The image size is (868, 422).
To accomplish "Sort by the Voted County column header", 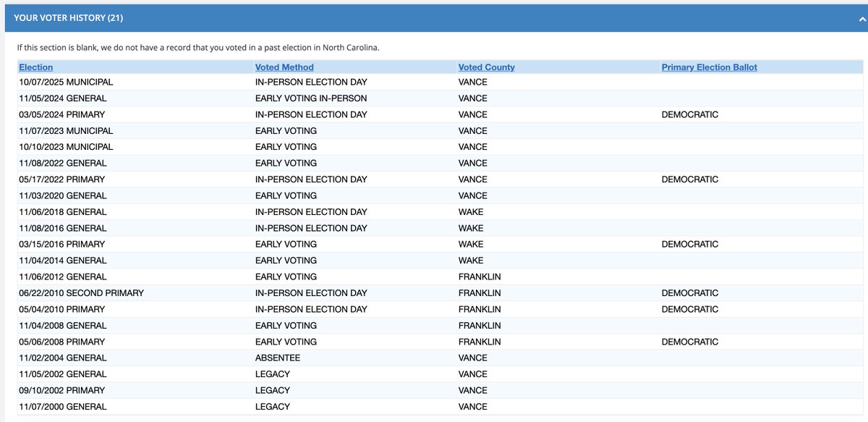I will tap(487, 67).
